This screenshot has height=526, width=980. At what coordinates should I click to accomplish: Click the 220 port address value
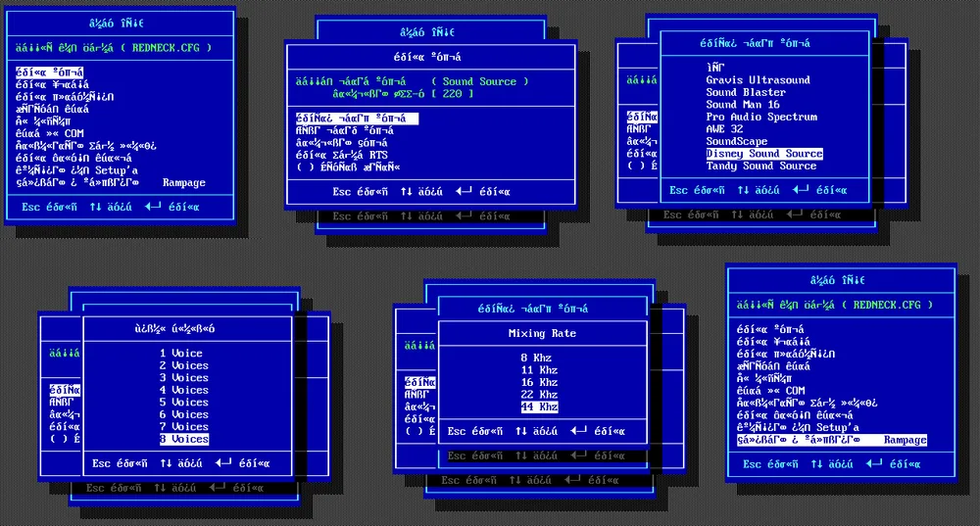pyautogui.click(x=455, y=94)
